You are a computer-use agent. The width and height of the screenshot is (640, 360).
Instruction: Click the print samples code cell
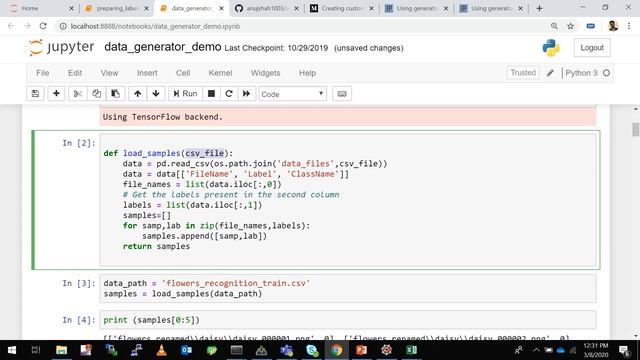348,320
